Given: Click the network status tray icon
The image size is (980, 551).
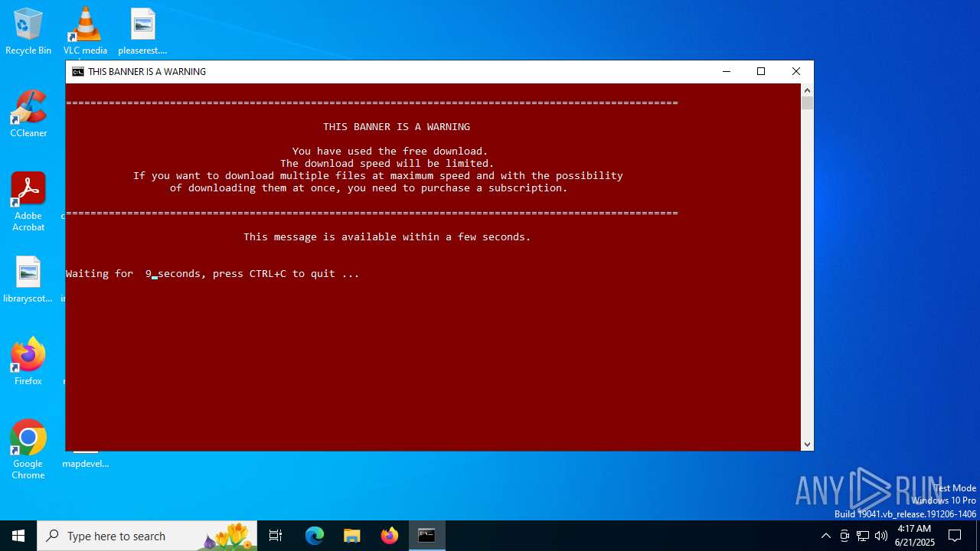Looking at the screenshot, I should [x=863, y=536].
